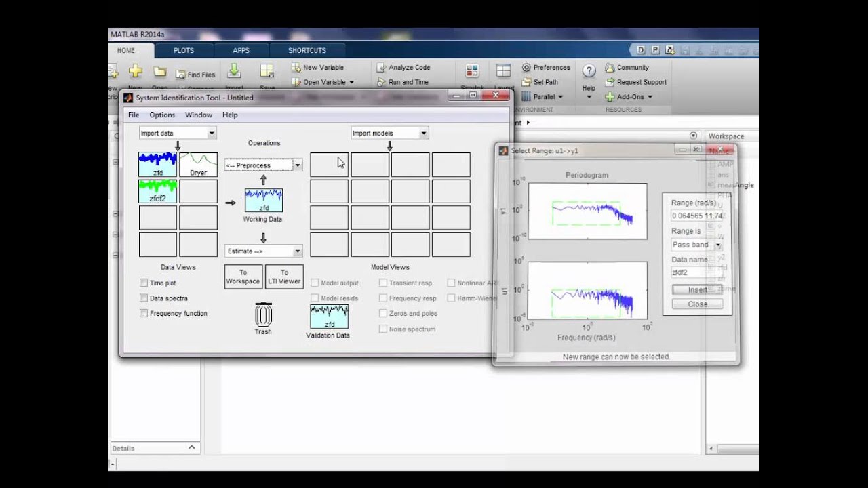Click the New file plus icon

coord(135,71)
